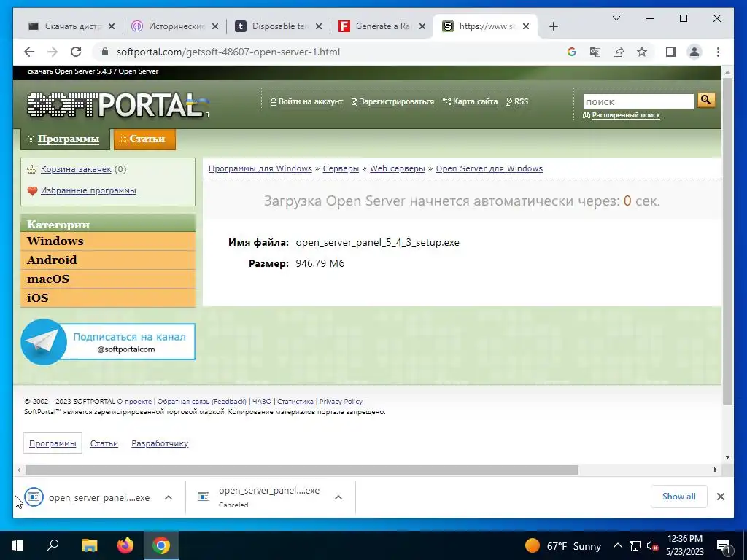Launch Firefox from the taskbar
747x560 pixels.
coord(125,545)
